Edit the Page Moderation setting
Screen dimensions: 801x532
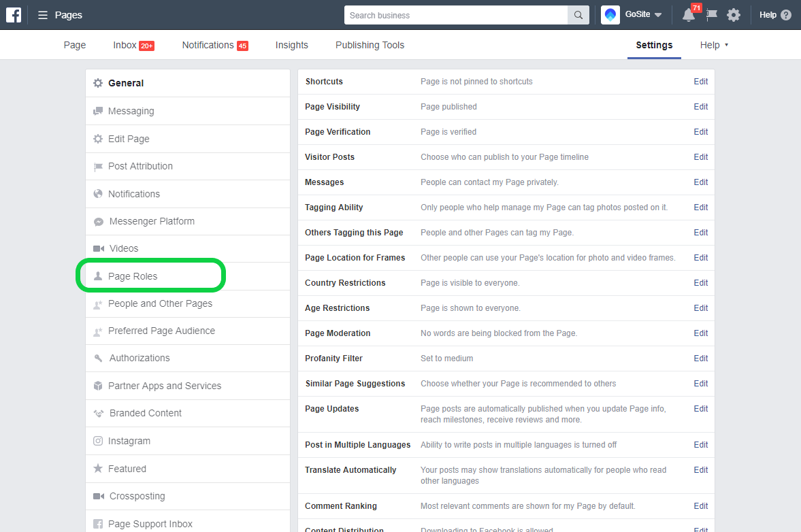(x=700, y=333)
